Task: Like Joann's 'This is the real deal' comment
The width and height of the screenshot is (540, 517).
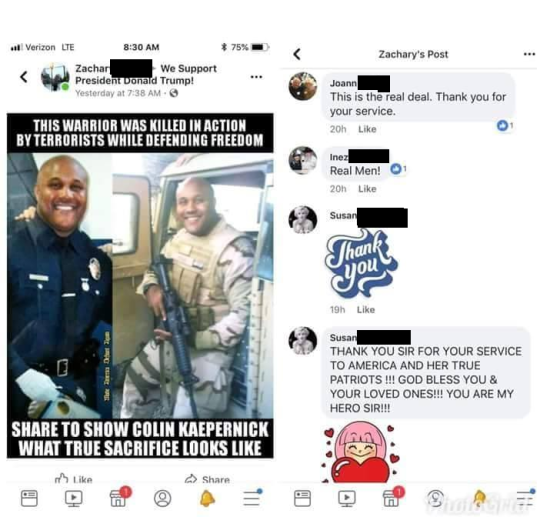Action: [x=367, y=129]
